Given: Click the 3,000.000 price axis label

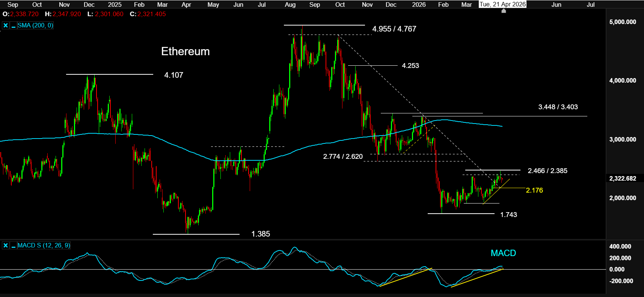Looking at the screenshot, I should 623,139.
